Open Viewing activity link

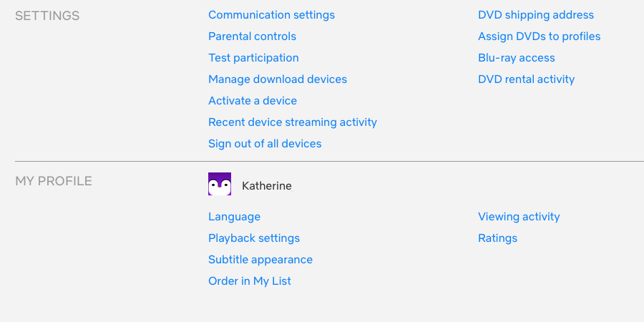(x=519, y=217)
